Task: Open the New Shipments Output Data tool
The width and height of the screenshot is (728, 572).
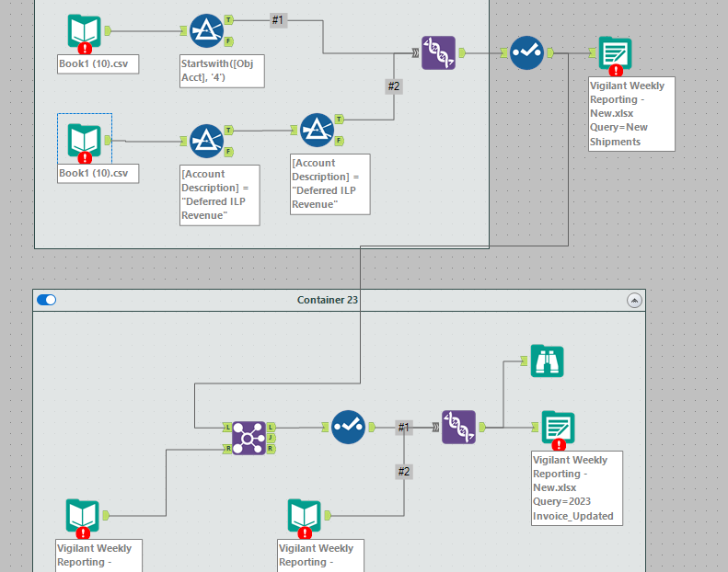Action: pyautogui.click(x=615, y=53)
